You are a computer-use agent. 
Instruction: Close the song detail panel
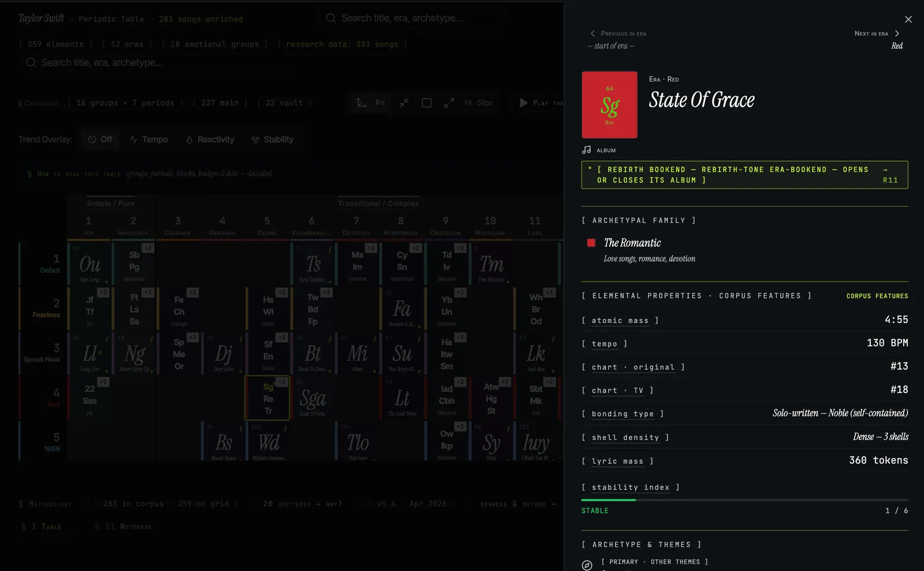pos(908,20)
